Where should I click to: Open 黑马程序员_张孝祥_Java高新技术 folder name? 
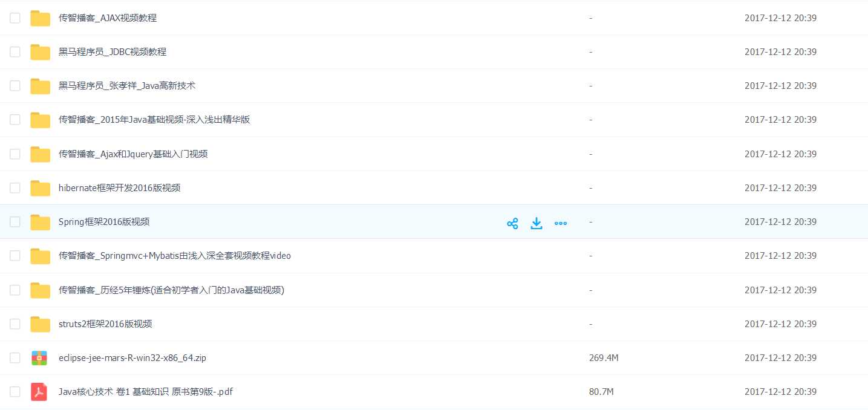[x=127, y=86]
